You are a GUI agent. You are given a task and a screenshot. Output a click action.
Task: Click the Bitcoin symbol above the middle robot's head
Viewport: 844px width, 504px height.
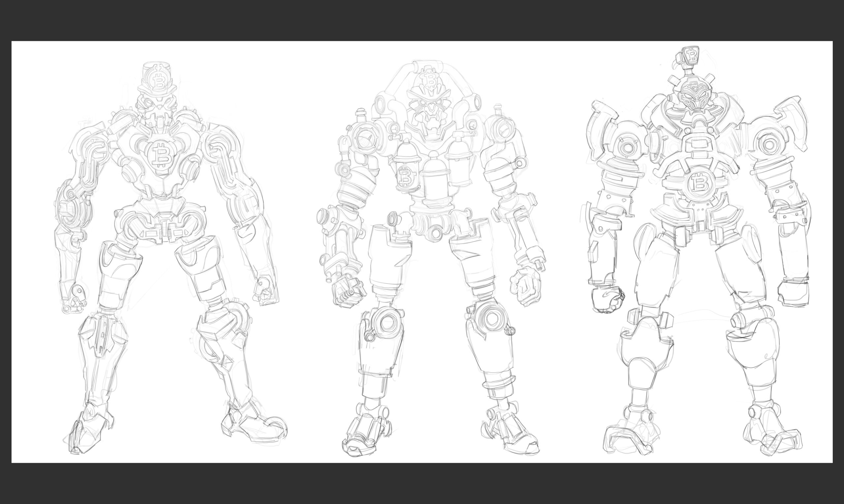coord(431,80)
